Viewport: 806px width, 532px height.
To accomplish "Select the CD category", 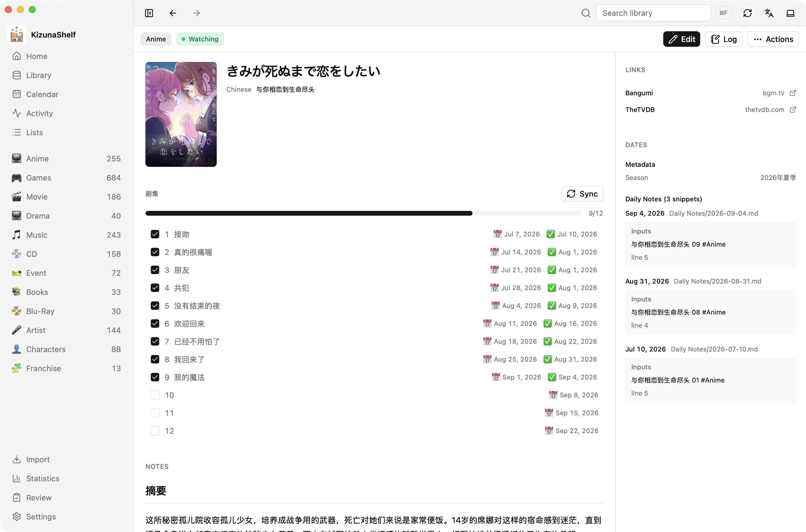I will tap(66, 254).
